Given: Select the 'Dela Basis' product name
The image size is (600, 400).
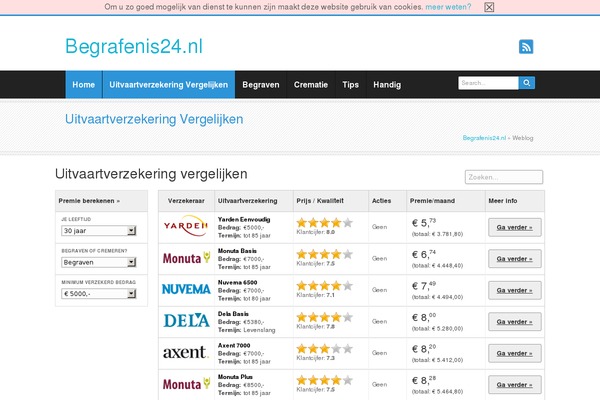Looking at the screenshot, I should click(233, 314).
